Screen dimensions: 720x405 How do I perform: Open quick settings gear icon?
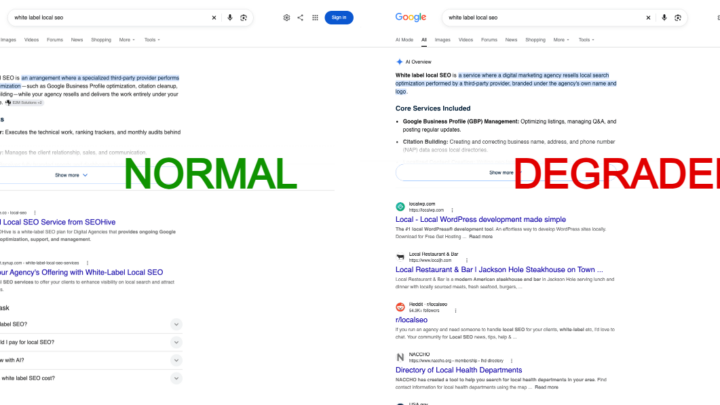tap(286, 17)
